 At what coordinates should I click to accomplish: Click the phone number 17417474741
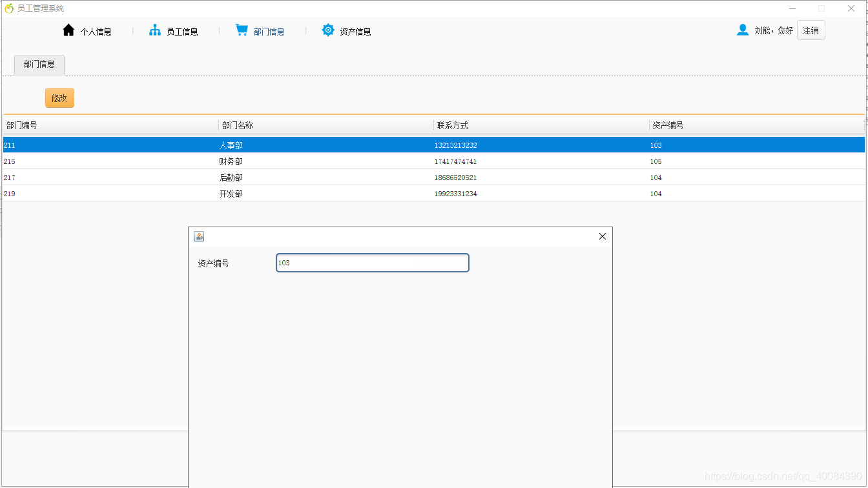pos(456,161)
